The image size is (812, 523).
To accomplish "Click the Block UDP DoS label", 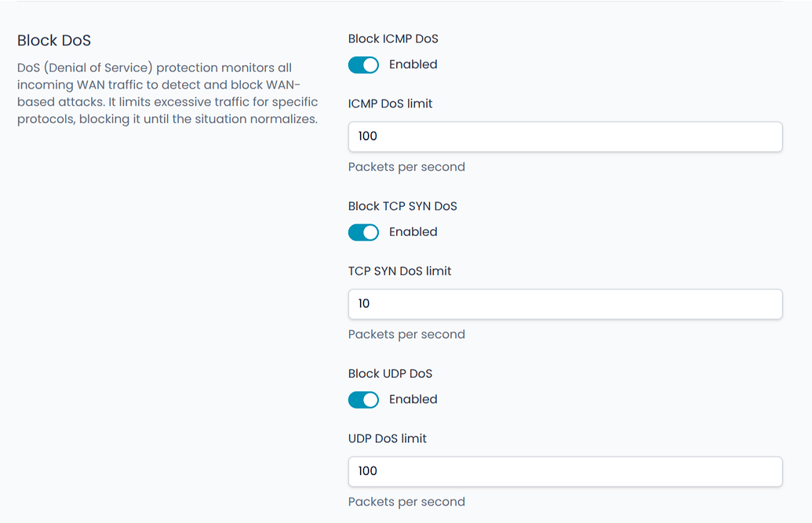I will 390,374.
